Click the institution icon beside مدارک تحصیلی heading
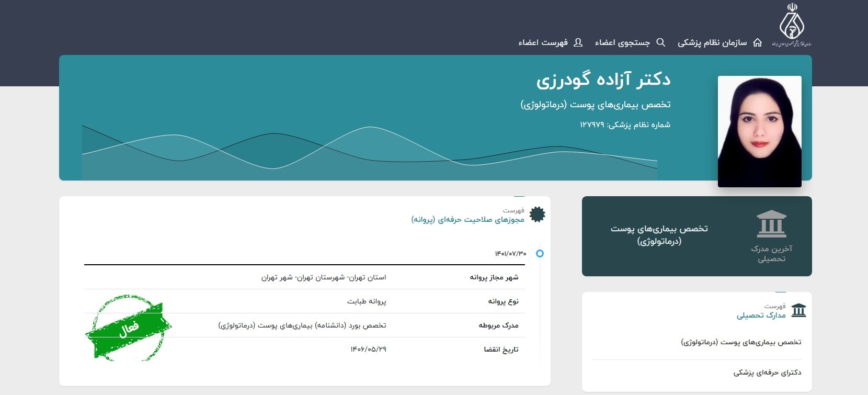This screenshot has width=868, height=395. (798, 311)
